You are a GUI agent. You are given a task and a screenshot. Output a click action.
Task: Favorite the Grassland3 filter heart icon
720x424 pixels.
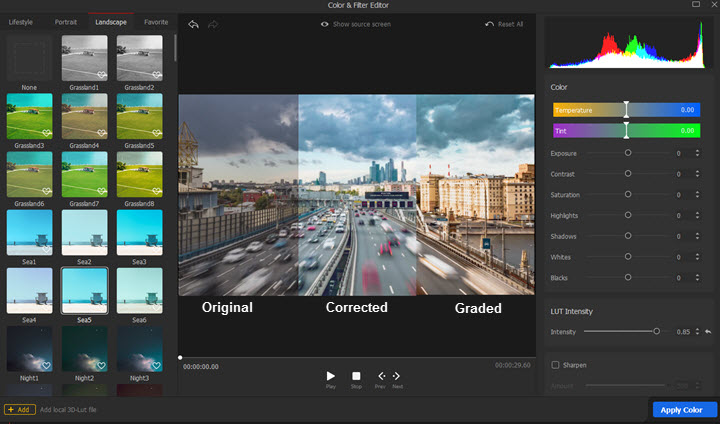[45, 133]
